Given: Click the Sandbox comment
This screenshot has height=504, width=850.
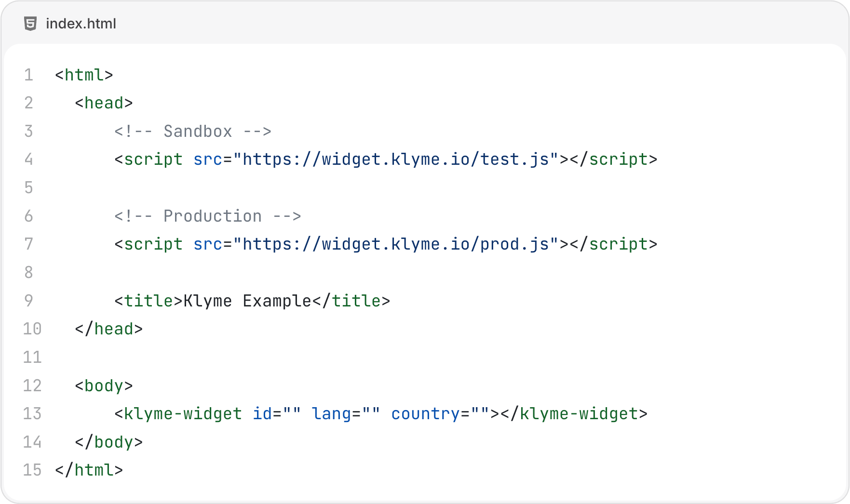Looking at the screenshot, I should 193,131.
